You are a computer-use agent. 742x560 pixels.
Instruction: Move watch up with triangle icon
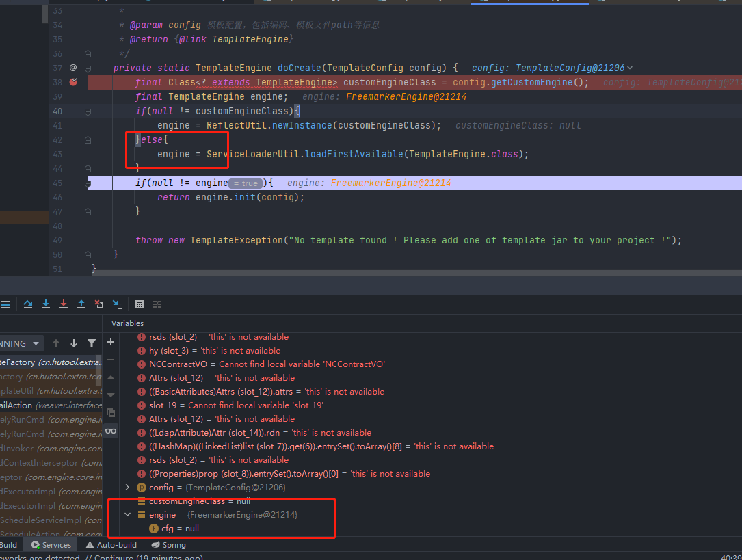(111, 377)
